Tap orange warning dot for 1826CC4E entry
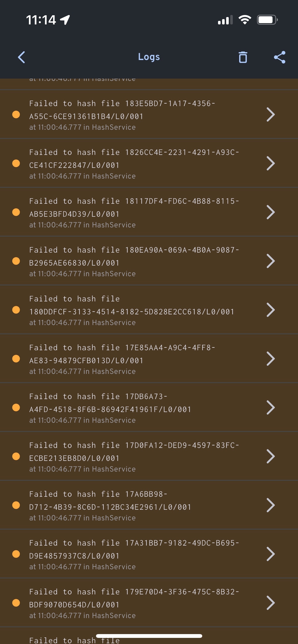 coord(16,163)
